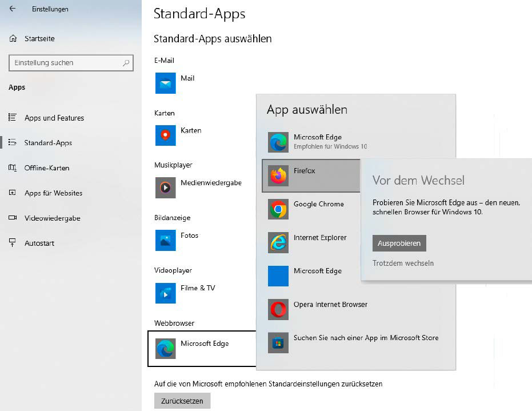Select the recommended Microsoft Edge icon in list
The width and height of the screenshot is (532, 411).
(278, 142)
